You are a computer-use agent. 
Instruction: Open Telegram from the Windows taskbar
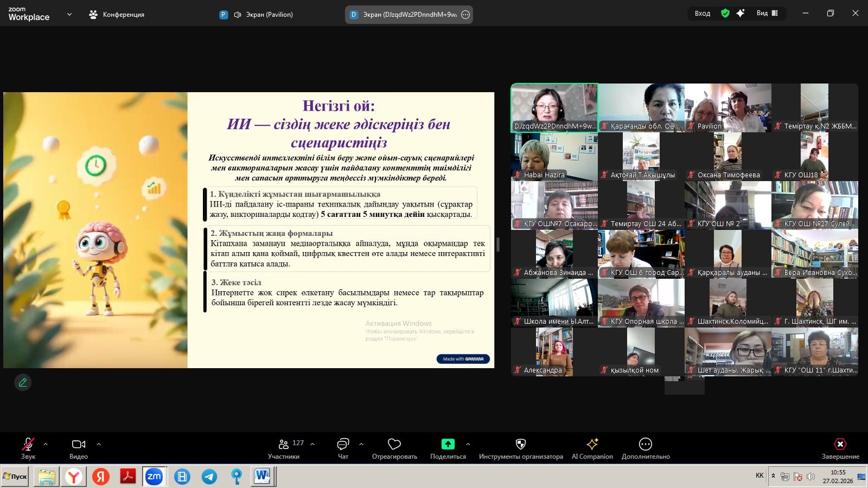(209, 477)
